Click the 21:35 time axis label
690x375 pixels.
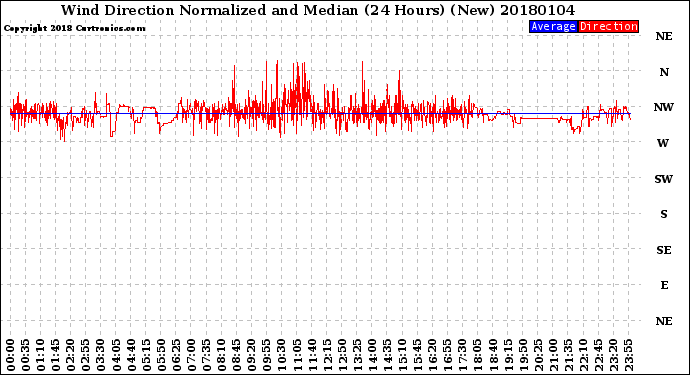[x=568, y=355]
